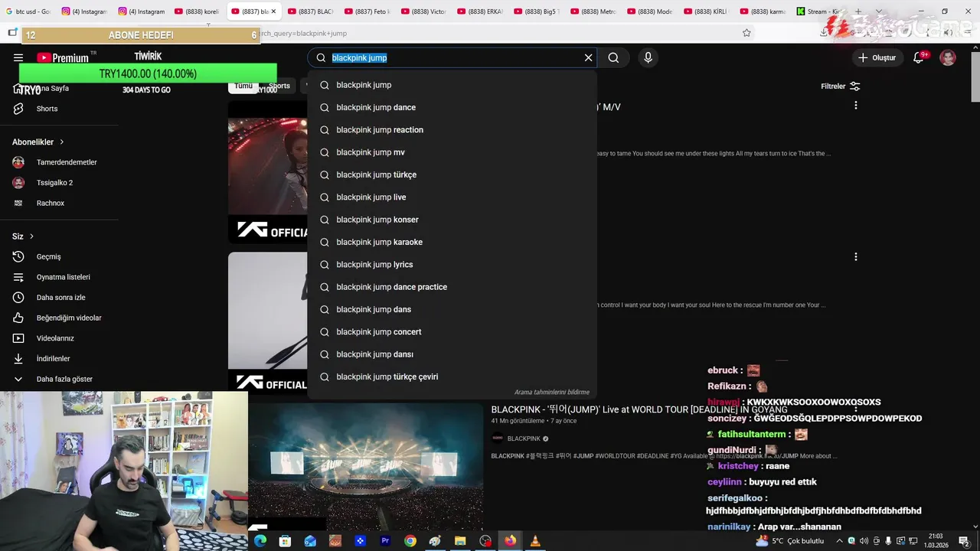This screenshot has width=980, height=551.
Task: Close the active YouTube browser tab
Action: click(x=273, y=11)
